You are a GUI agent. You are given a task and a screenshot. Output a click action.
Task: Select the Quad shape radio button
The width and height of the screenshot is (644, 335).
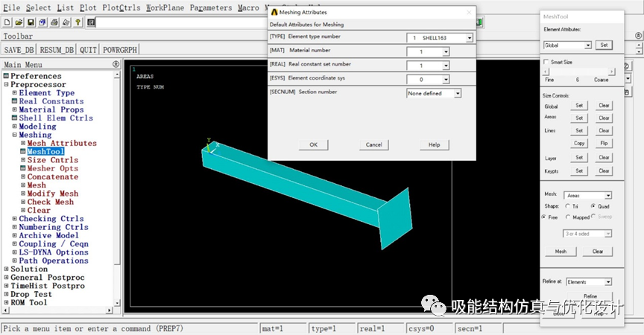click(x=593, y=206)
